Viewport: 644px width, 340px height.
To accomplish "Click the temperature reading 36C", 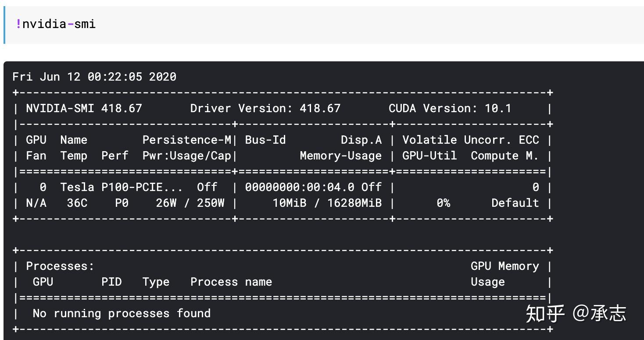I will pos(77,203).
